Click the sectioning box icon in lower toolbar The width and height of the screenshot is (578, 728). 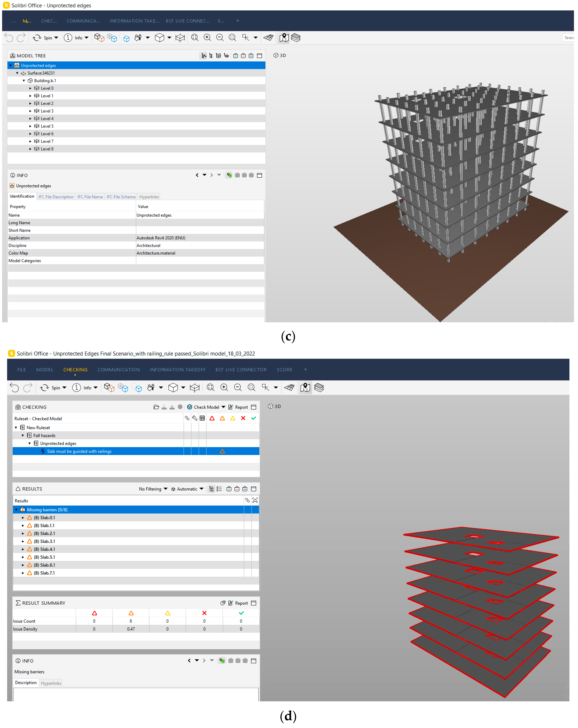(195, 388)
